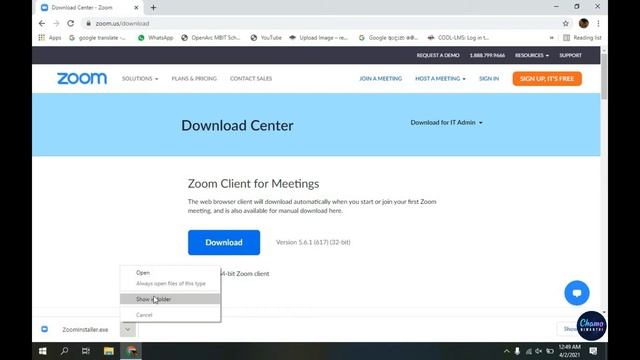Open the Support link

pyautogui.click(x=570, y=55)
